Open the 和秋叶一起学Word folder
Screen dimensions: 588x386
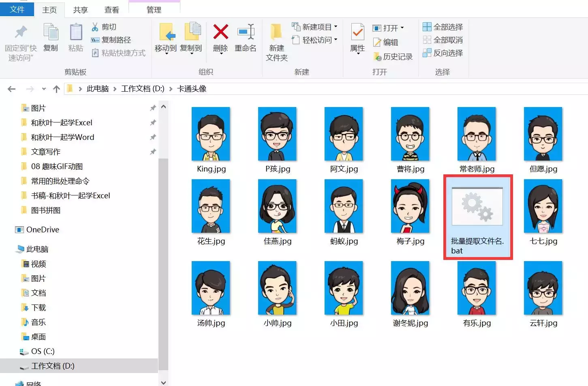pyautogui.click(x=58, y=137)
